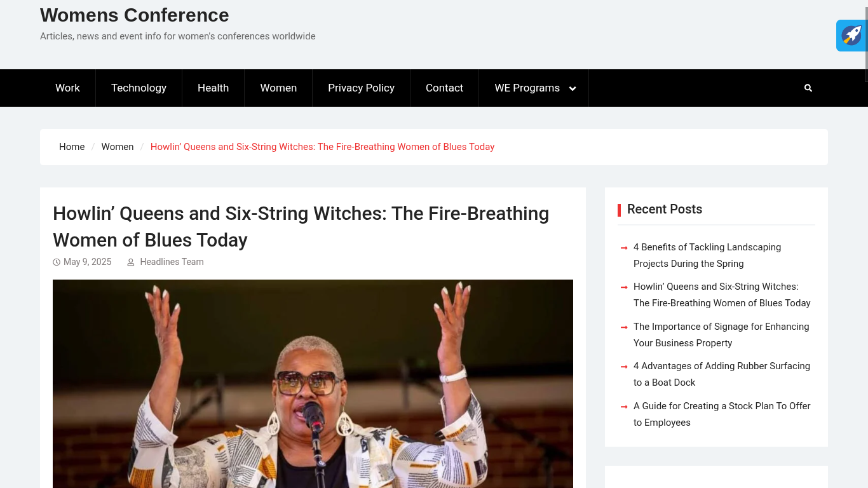Open the Contact menu item
The height and width of the screenshot is (488, 868).
point(444,88)
